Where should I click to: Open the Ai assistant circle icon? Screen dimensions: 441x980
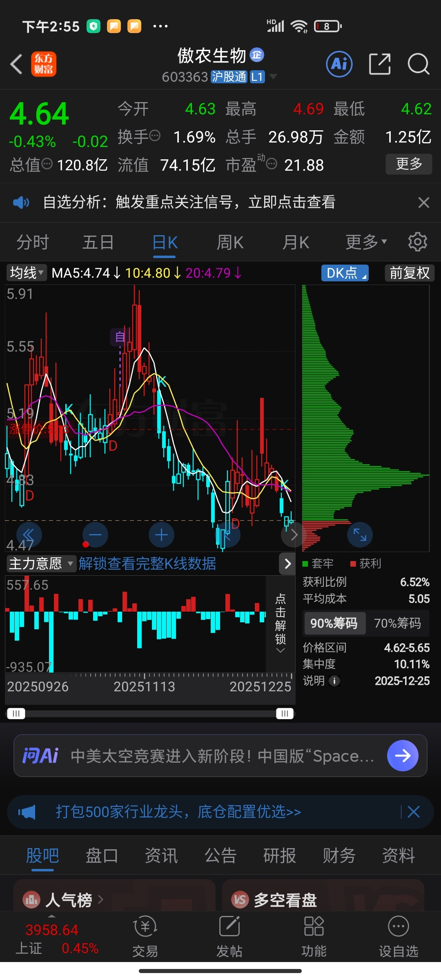339,64
